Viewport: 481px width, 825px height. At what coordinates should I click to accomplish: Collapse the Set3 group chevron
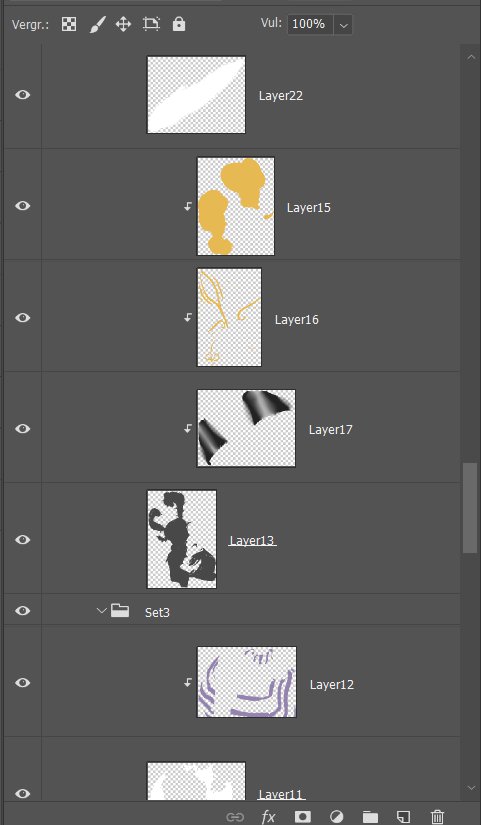pos(102,611)
